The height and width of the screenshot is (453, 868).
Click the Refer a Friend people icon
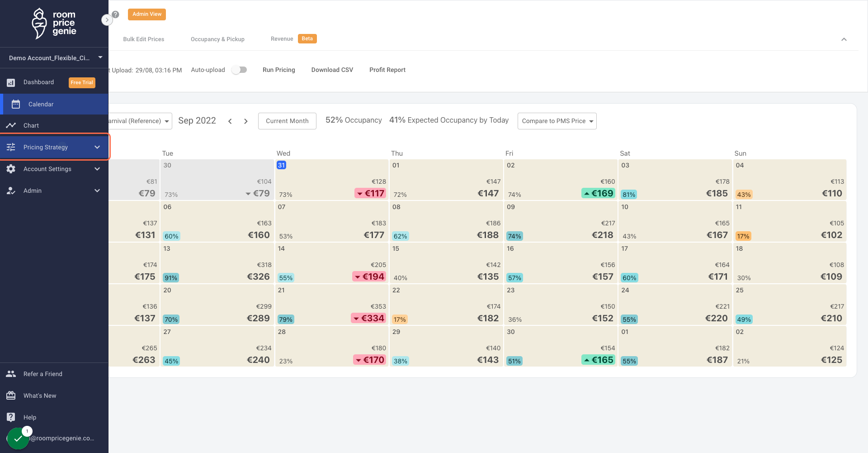11,374
